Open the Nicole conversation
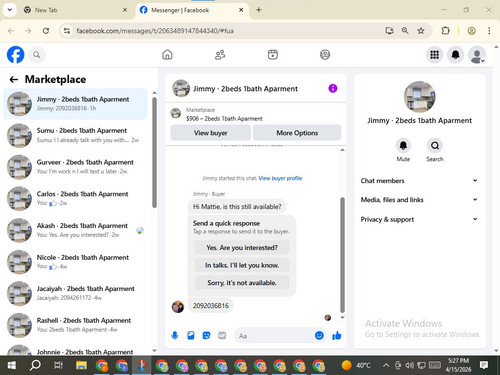500x375 pixels. pyautogui.click(x=75, y=262)
